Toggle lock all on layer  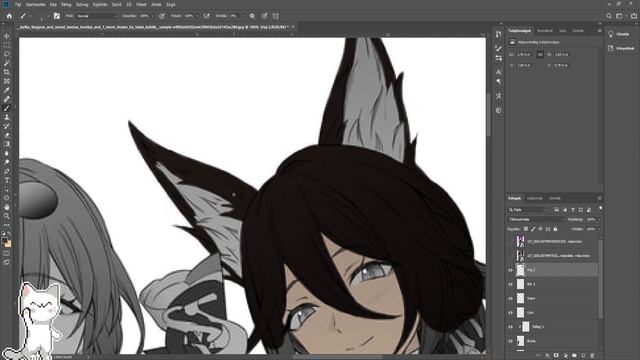pyautogui.click(x=555, y=229)
